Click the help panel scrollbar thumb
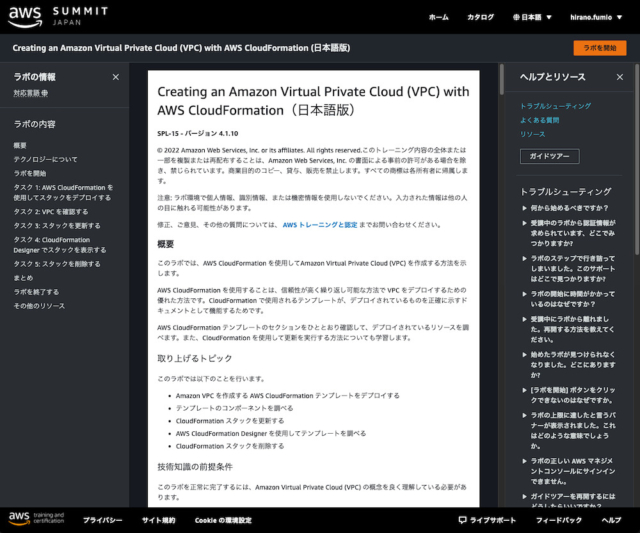 637,160
